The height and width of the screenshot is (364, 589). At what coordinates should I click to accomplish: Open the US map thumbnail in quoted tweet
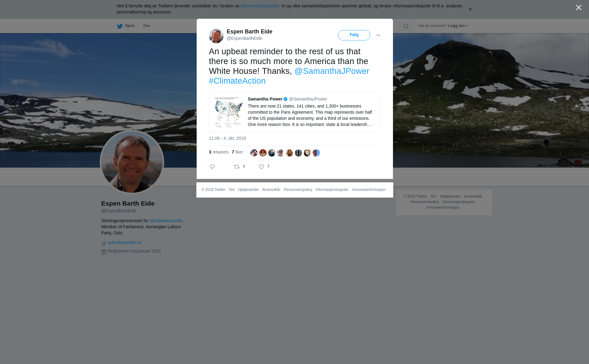click(x=229, y=112)
